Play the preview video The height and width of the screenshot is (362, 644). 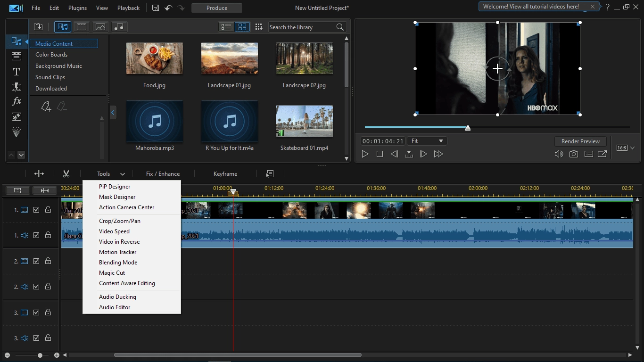coord(365,154)
